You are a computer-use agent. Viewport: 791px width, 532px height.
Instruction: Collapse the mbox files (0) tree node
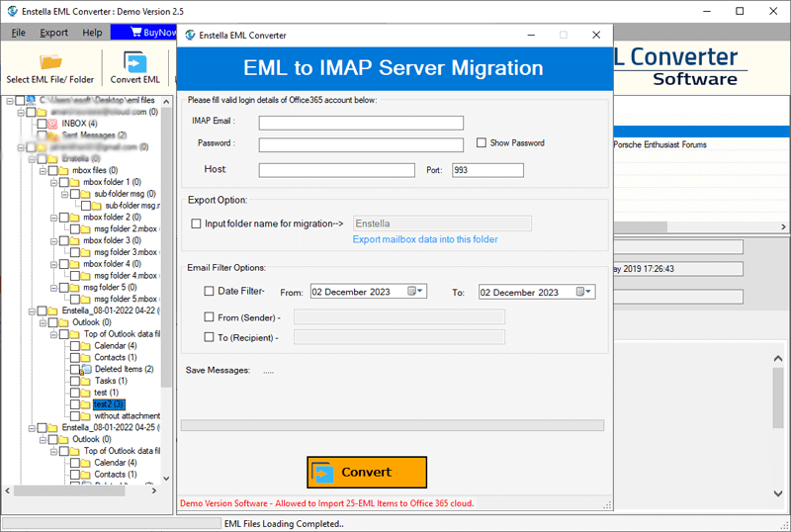[x=43, y=171]
